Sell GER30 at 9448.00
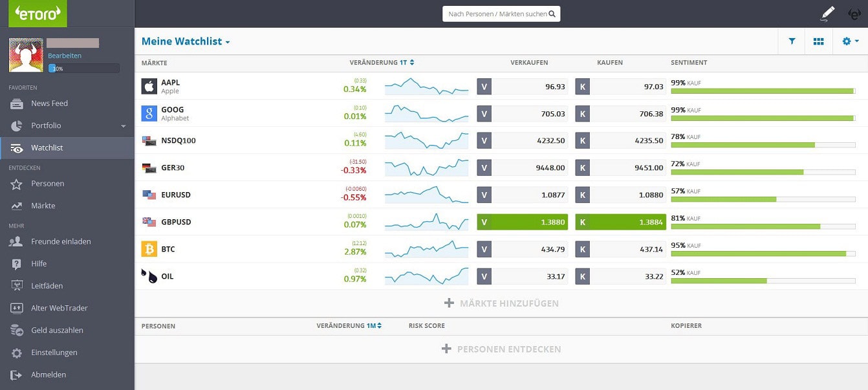 (x=523, y=168)
